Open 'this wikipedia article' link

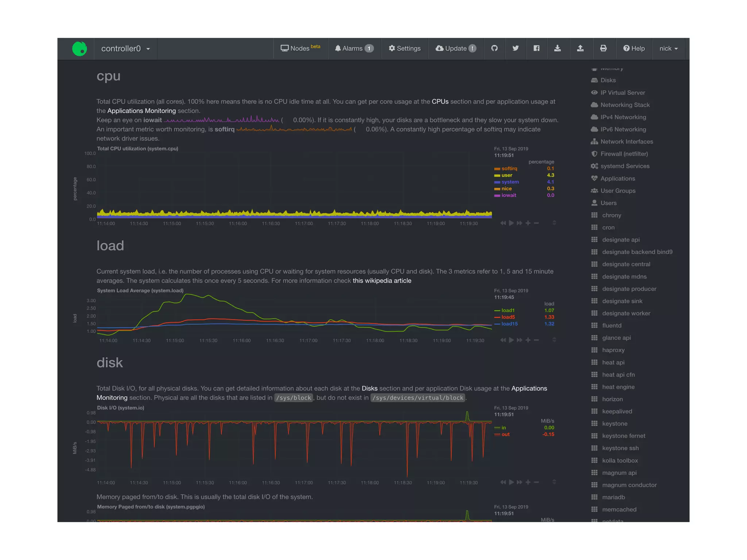(382, 281)
